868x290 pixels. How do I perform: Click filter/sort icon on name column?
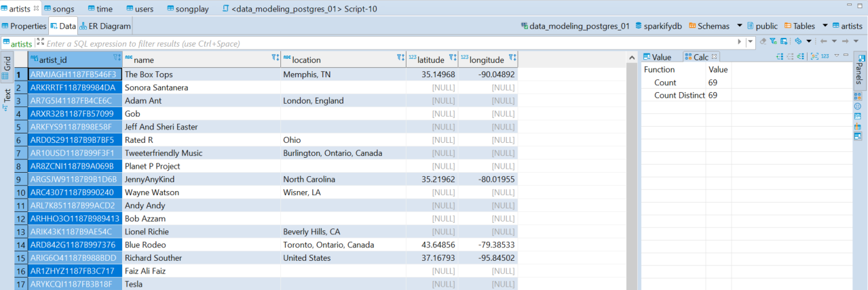click(x=276, y=58)
